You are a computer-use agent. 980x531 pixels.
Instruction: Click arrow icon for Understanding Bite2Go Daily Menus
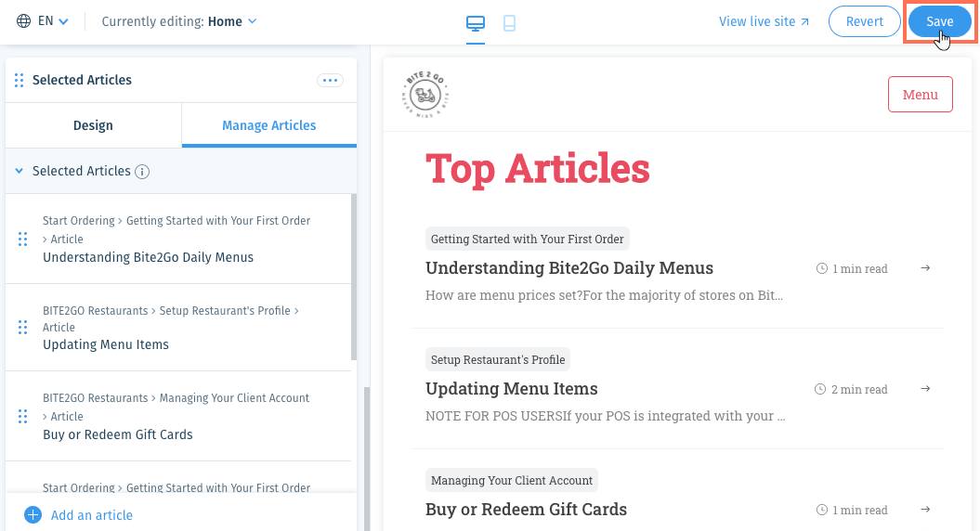tap(925, 268)
